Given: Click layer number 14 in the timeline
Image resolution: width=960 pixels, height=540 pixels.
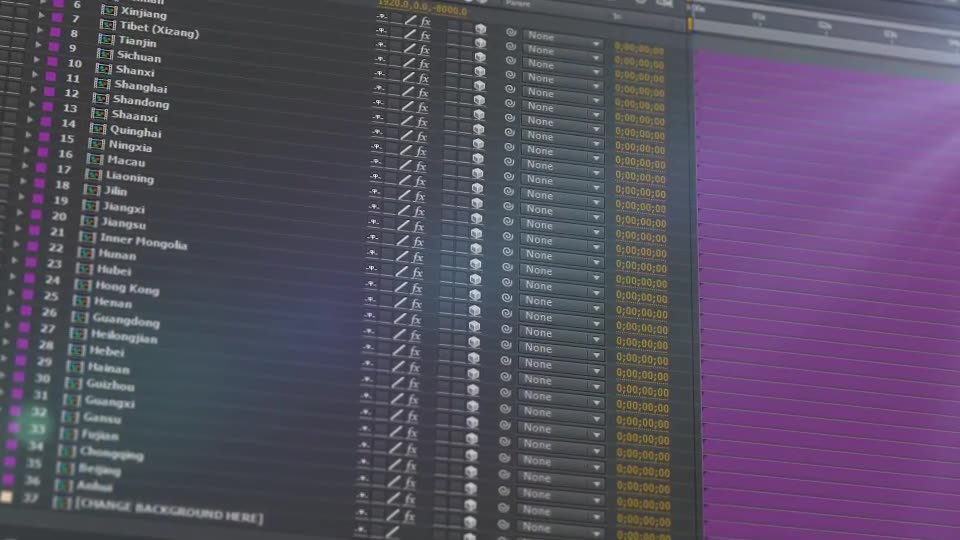Looking at the screenshot, I should tap(69, 123).
